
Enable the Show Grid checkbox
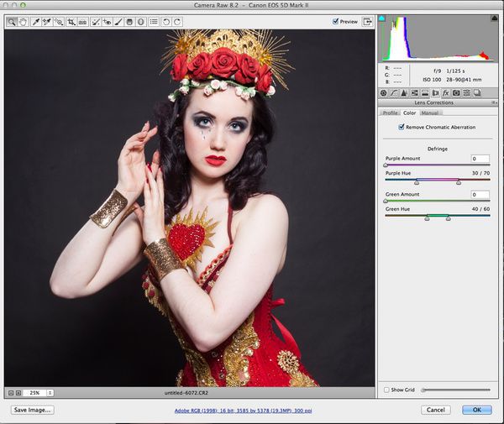click(x=386, y=390)
